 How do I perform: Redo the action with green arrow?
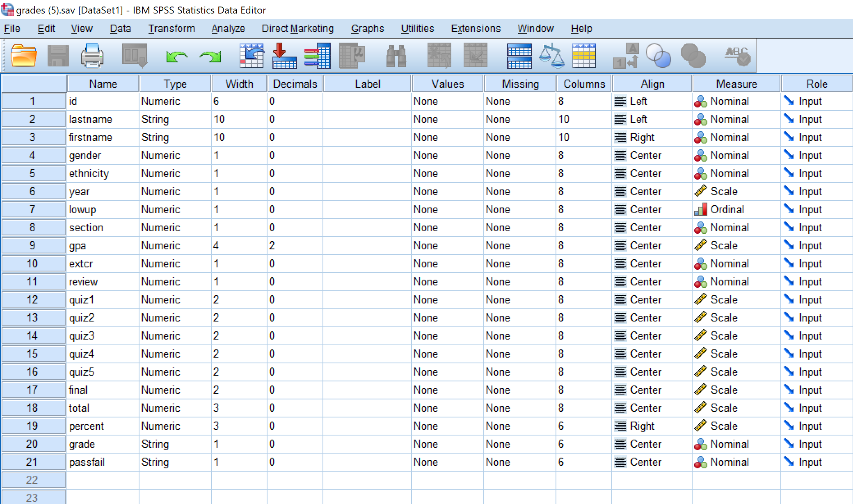coord(210,56)
